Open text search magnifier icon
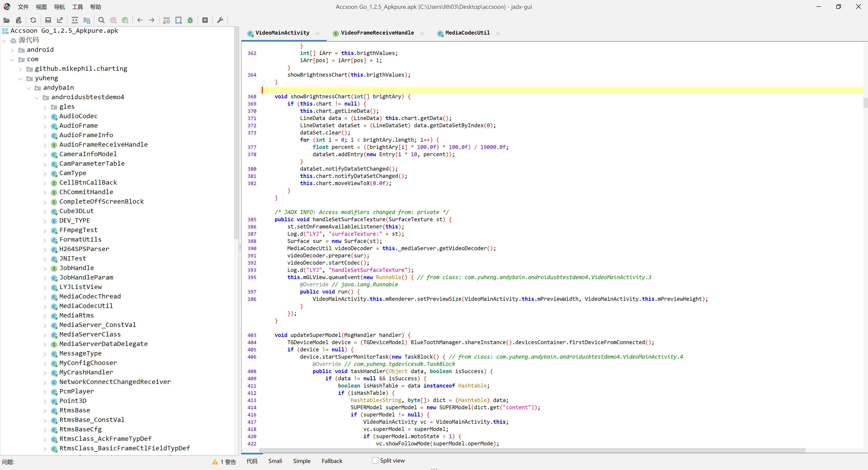 (x=102, y=20)
